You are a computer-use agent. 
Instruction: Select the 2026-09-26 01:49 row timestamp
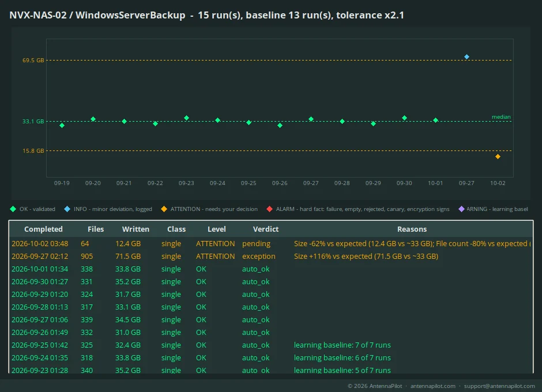coord(40,333)
